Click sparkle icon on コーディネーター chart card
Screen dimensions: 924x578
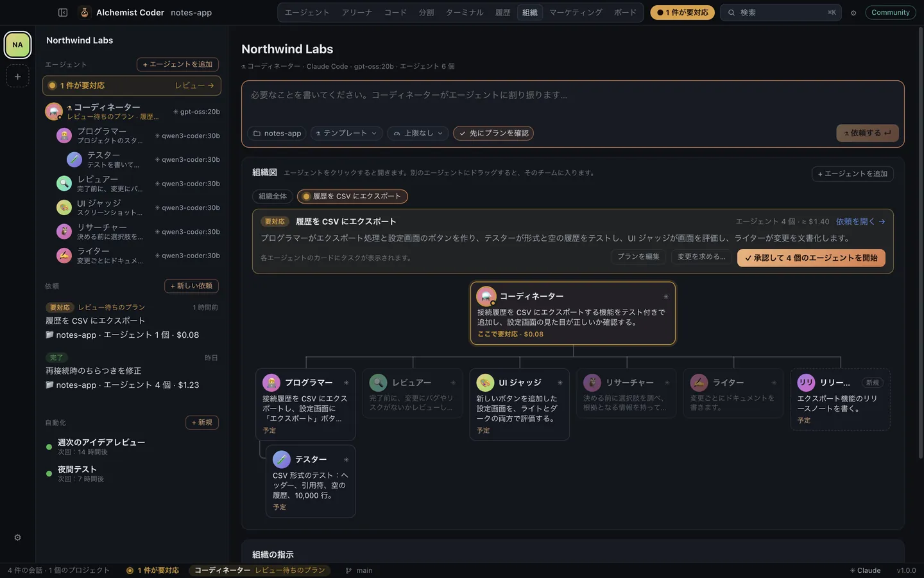666,297
